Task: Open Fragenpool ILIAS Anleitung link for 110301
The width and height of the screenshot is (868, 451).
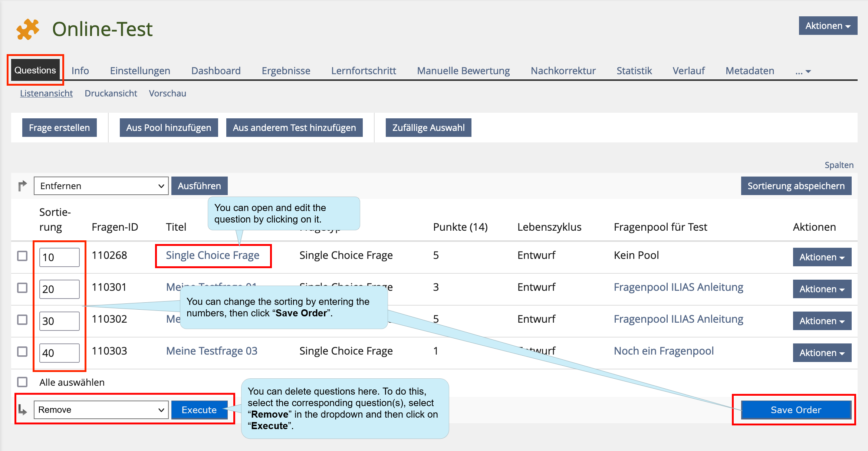Action: [x=678, y=287]
